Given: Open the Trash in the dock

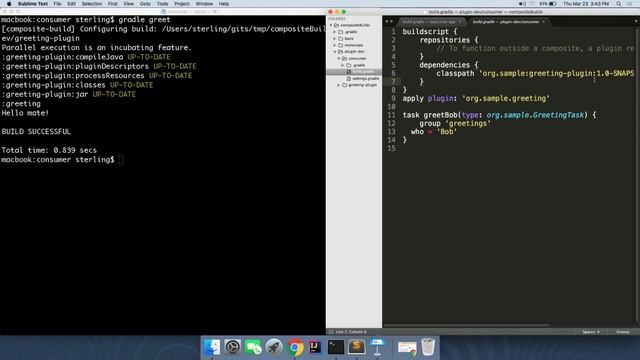Looking at the screenshot, I should pos(428,347).
